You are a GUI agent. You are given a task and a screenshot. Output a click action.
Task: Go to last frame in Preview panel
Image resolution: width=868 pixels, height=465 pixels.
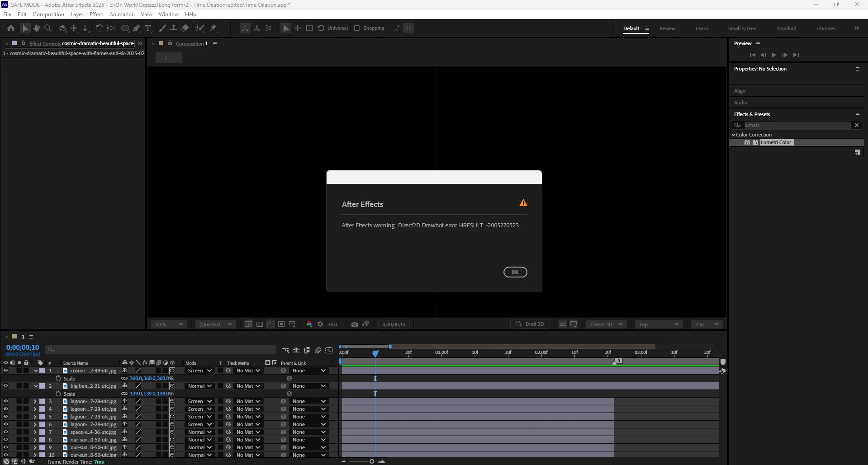[796, 55]
